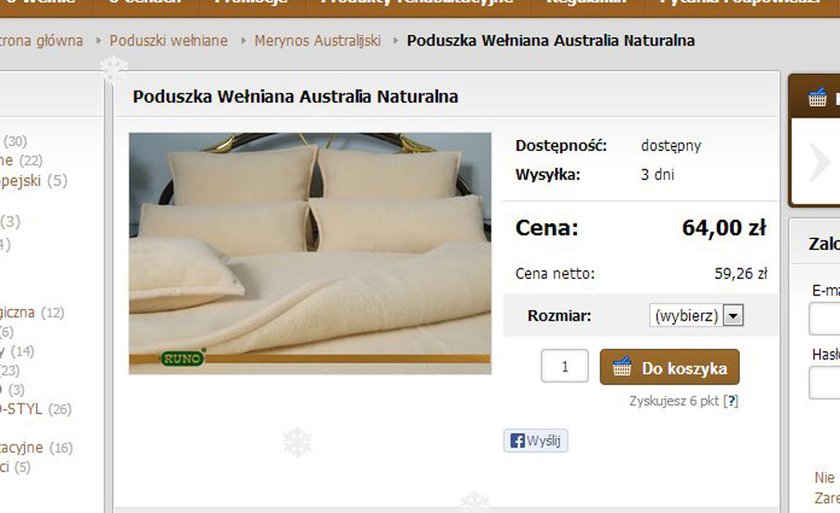The image size is (840, 513).
Task: Click the E-mail login input field
Action: (824, 319)
